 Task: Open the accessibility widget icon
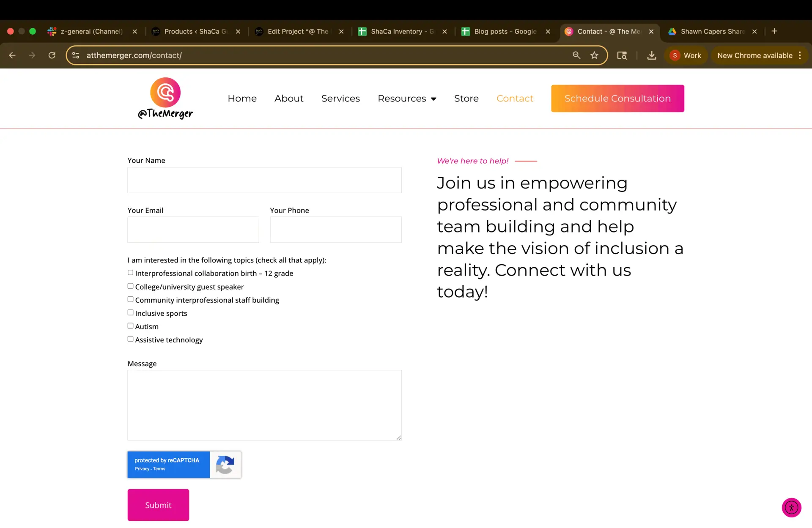tap(791, 507)
